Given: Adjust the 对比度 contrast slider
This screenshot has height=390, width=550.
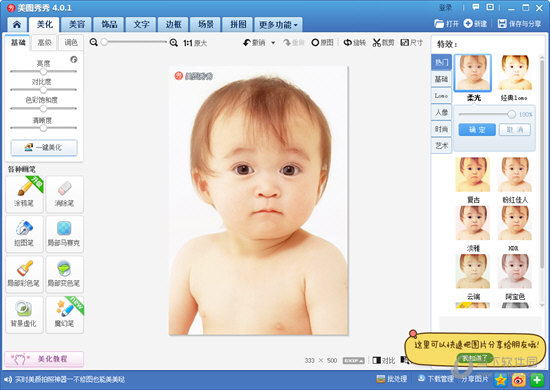Looking at the screenshot, I should (x=43, y=90).
